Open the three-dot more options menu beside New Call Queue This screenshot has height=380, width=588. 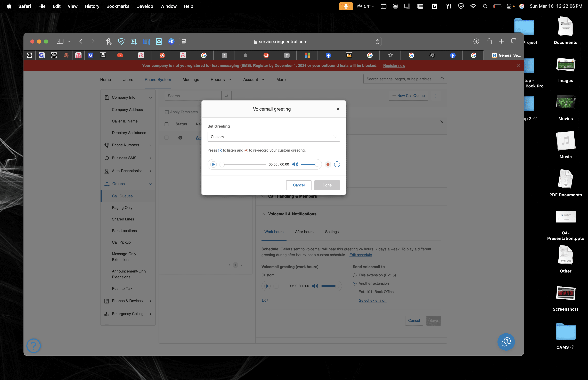[436, 96]
